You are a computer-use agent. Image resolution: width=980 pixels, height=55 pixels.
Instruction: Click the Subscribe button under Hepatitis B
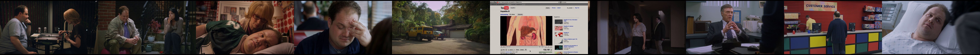(520, 14)
